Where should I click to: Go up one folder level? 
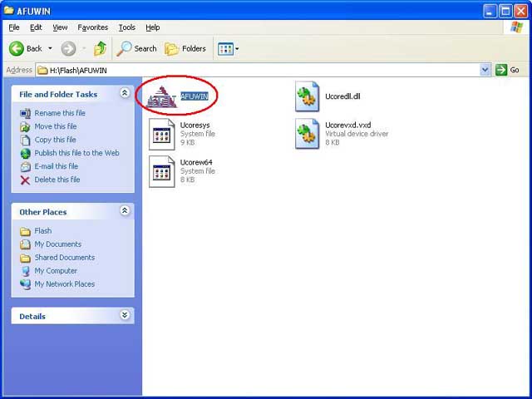(x=100, y=49)
